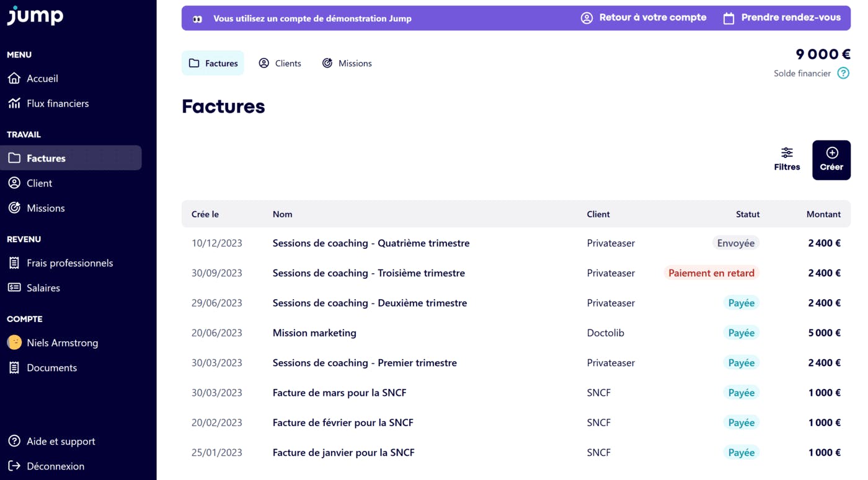Click the Missions target icon in sidebar
This screenshot has height=480, width=868.
pos(14,208)
